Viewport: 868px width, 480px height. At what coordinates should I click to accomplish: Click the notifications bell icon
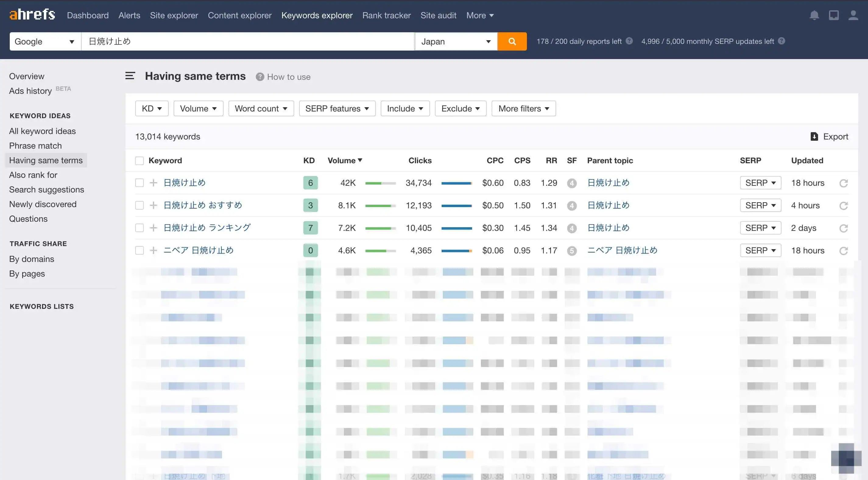[814, 15]
